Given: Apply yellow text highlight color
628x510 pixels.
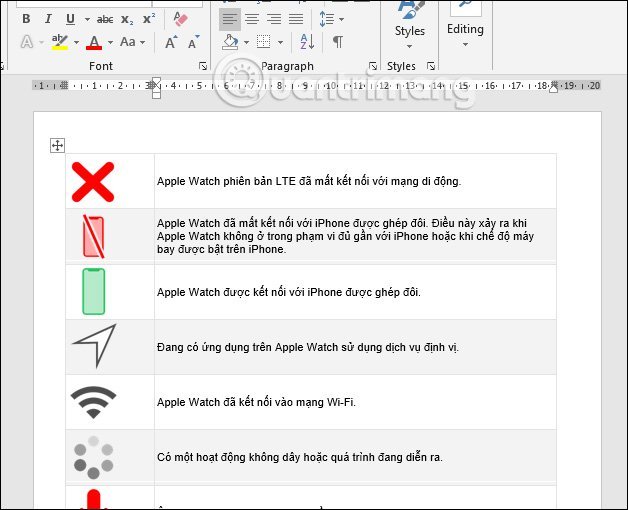Looking at the screenshot, I should point(59,42).
